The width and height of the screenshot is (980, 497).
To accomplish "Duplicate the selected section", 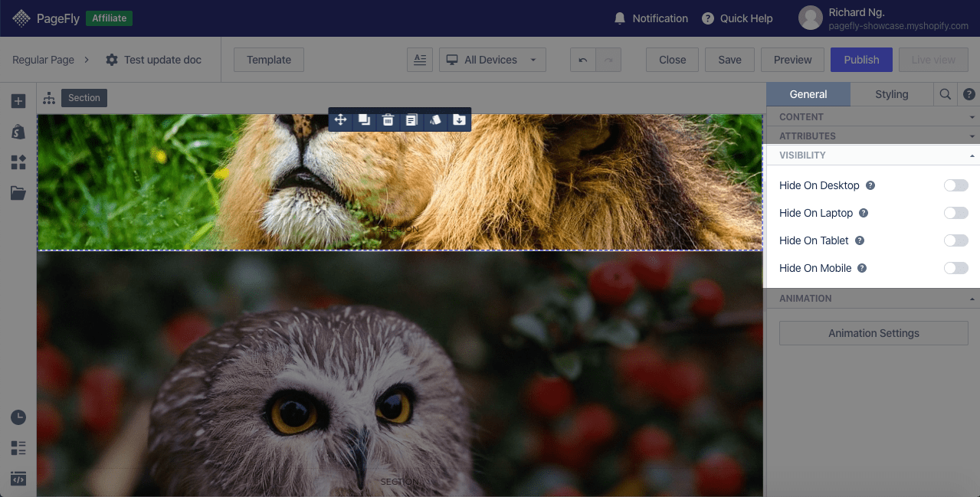I will (364, 119).
